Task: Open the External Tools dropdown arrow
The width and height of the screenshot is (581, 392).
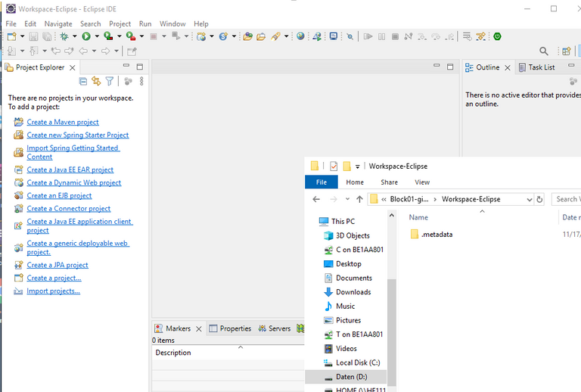Action: (141, 36)
